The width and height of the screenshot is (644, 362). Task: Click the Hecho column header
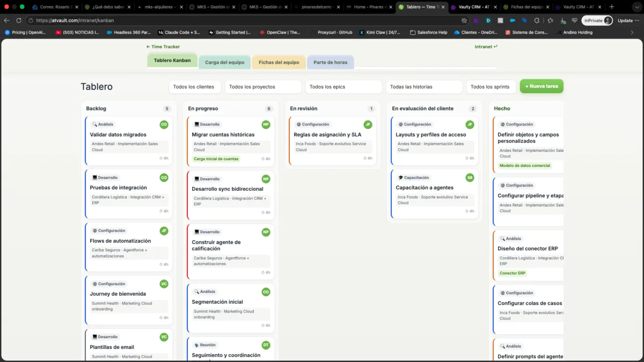[x=502, y=108]
